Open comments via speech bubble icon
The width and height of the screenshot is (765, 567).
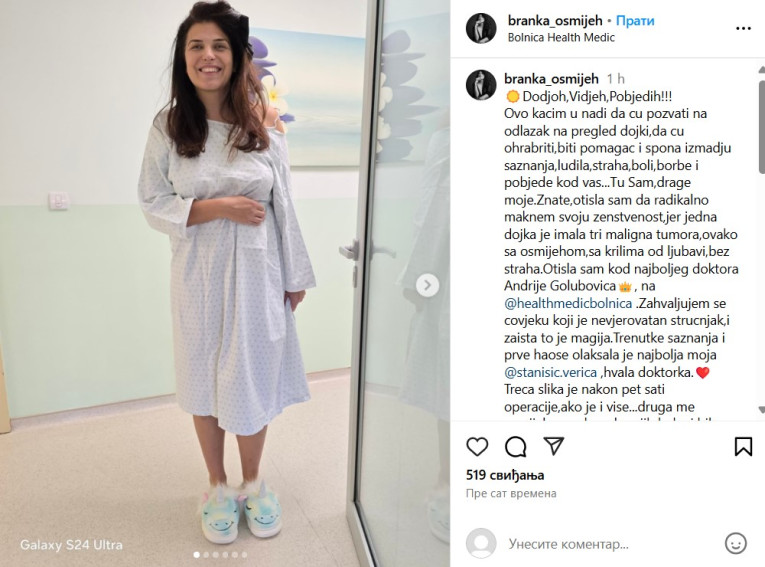515,446
